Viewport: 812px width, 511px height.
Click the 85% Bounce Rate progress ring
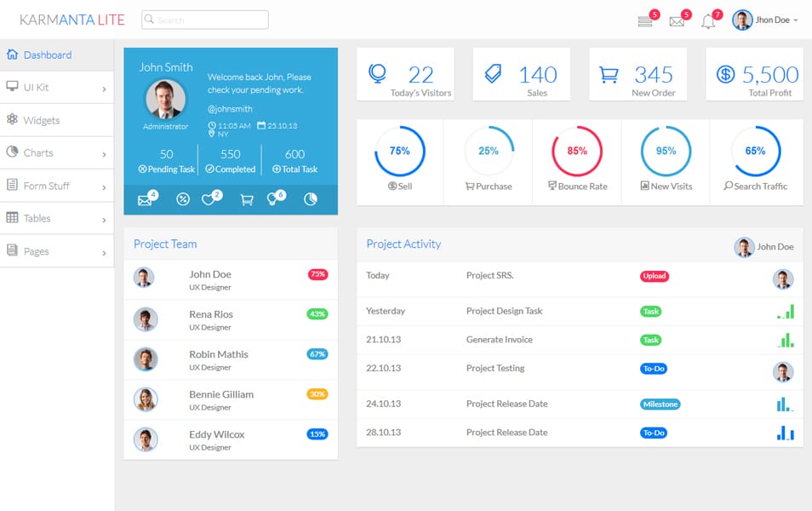pyautogui.click(x=577, y=152)
